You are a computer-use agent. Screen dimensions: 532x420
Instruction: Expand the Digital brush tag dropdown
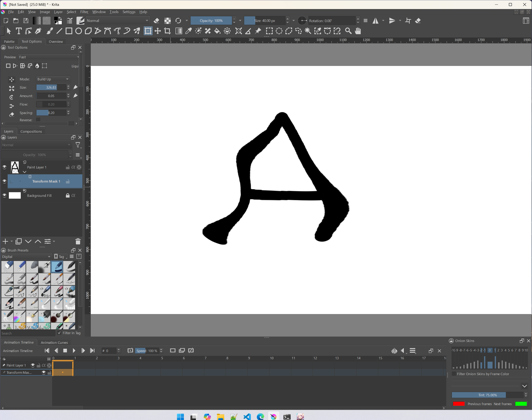(x=26, y=257)
